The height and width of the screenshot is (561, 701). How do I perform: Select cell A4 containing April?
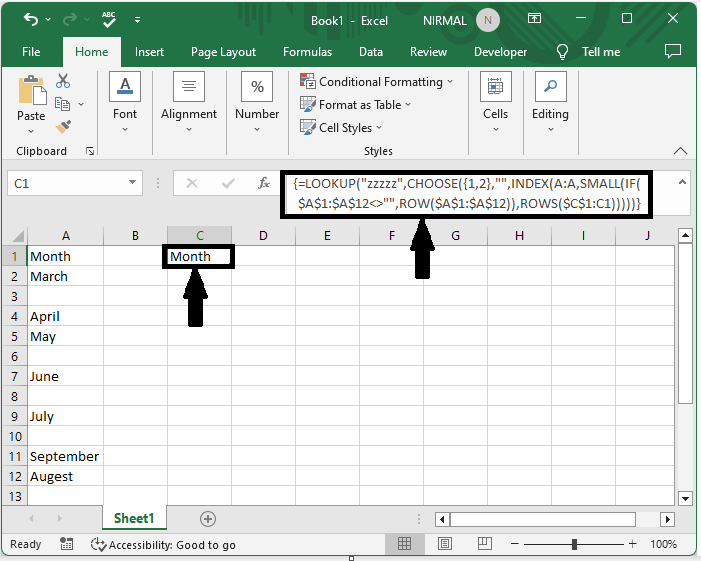click(x=66, y=316)
